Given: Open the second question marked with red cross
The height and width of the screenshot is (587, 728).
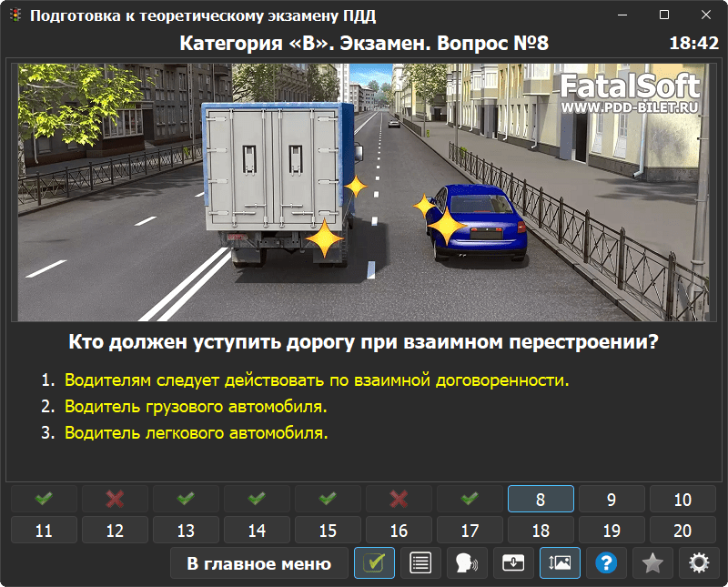Looking at the screenshot, I should tap(399, 500).
